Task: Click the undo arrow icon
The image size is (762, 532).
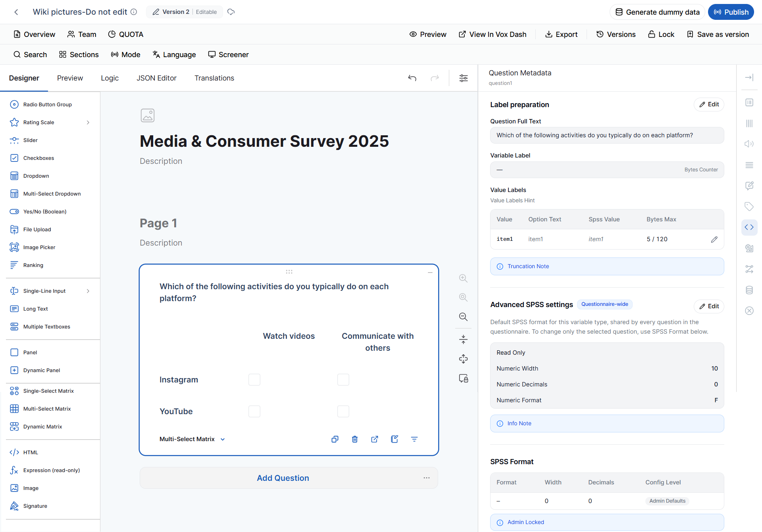Action: (x=412, y=78)
